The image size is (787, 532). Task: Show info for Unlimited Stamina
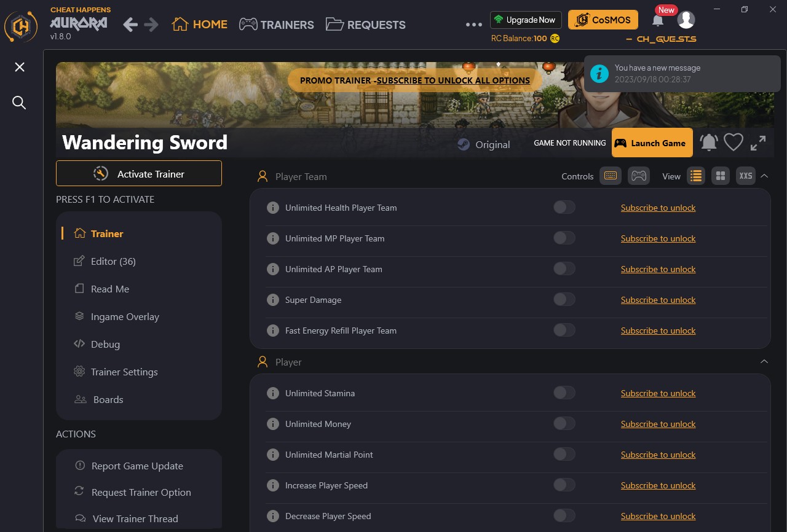click(273, 393)
